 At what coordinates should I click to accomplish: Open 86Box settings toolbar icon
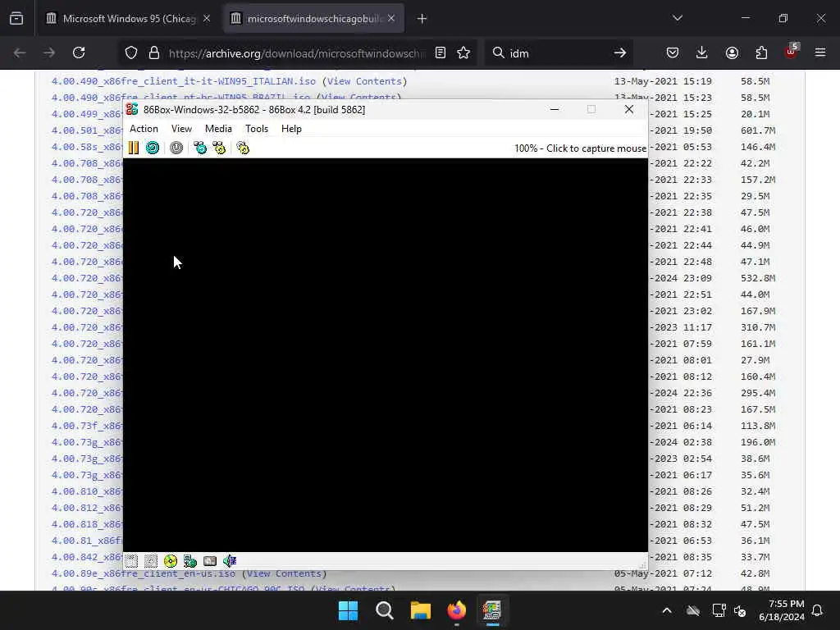click(x=243, y=148)
